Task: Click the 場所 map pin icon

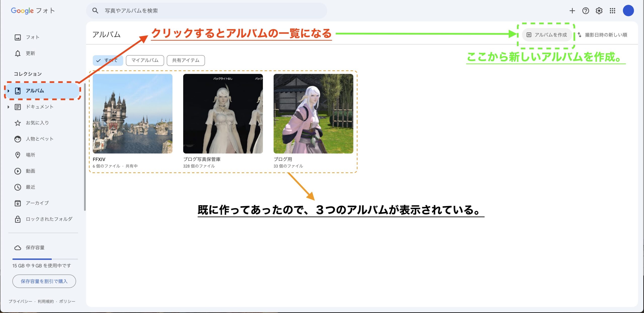Action: [18, 155]
